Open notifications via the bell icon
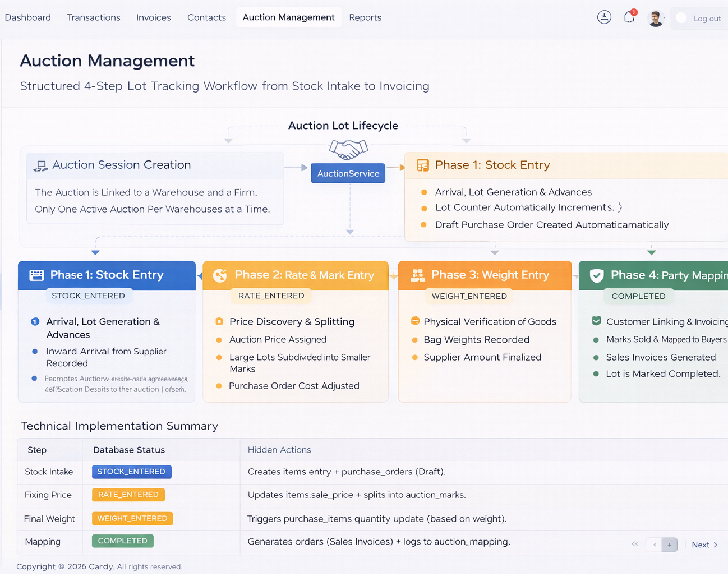 click(x=629, y=17)
